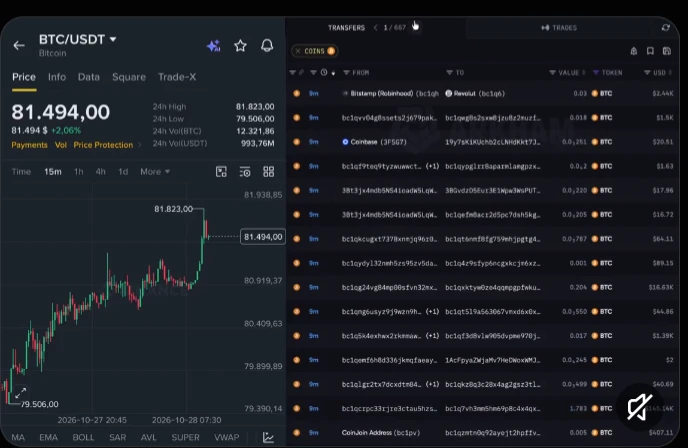Set a price alert with bell icon

coord(267,46)
